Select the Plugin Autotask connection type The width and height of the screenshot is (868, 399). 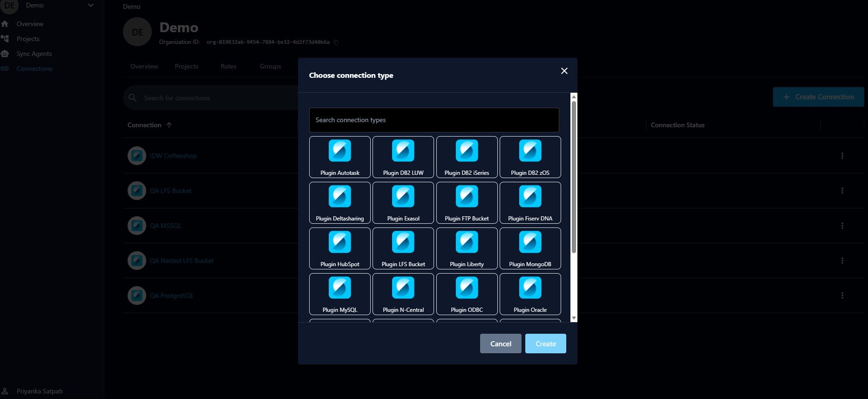click(340, 157)
